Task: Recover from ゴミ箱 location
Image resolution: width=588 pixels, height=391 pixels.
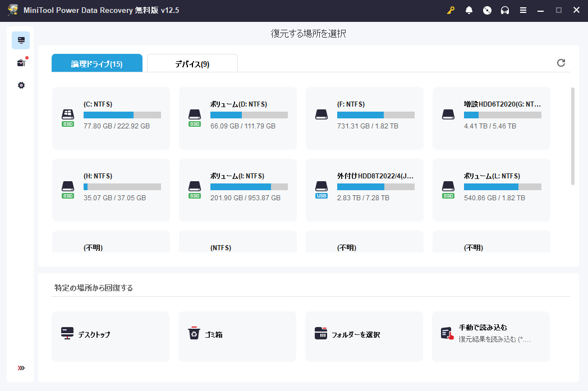Action: click(237, 337)
